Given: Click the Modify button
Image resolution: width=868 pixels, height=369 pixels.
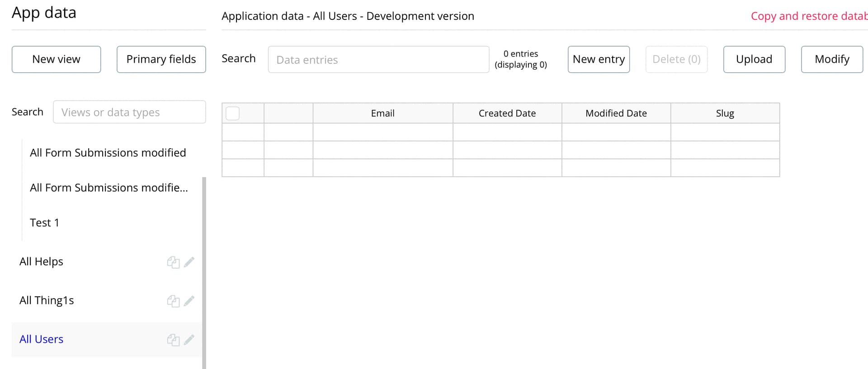Looking at the screenshot, I should 832,59.
